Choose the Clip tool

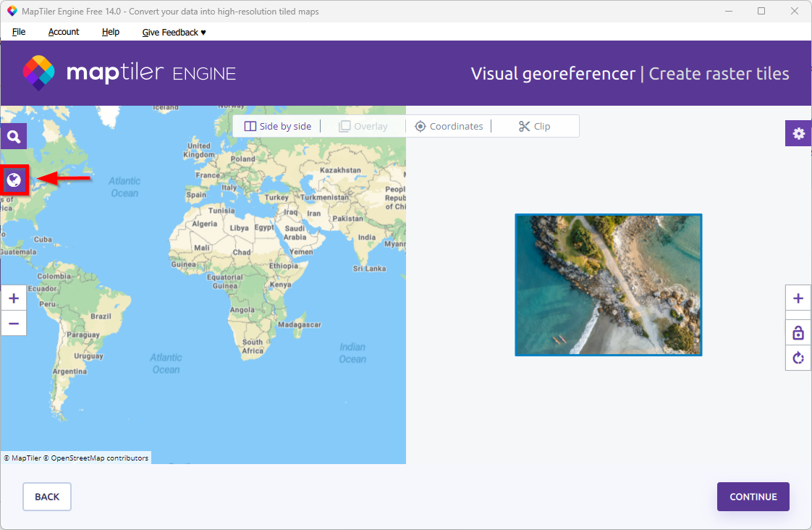click(x=534, y=127)
